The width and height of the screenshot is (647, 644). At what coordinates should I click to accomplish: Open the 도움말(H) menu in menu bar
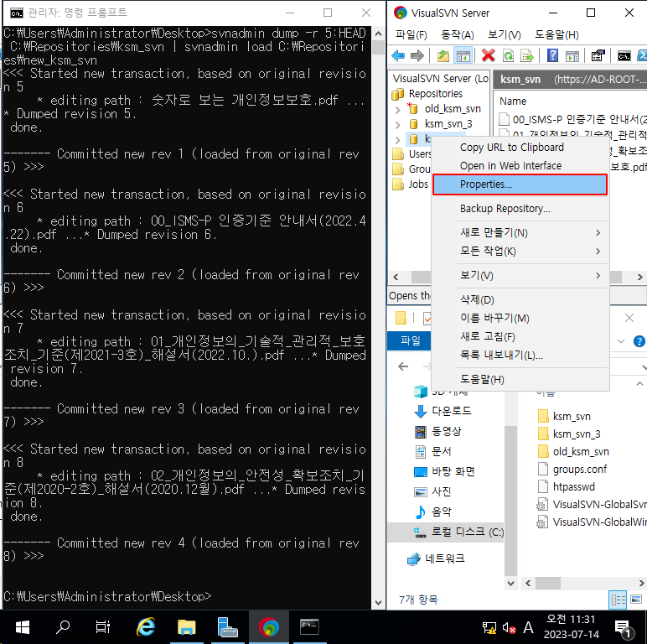point(556,34)
